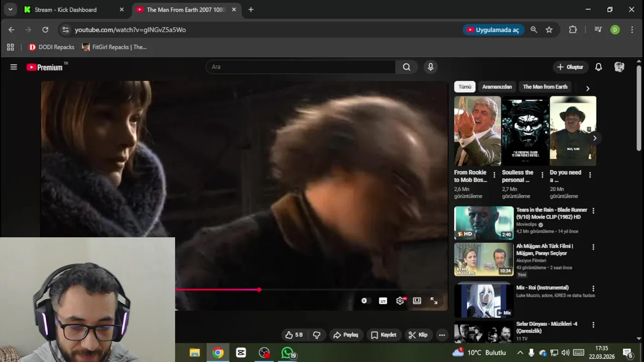
Task: Open Chrome tab search dropdown
Action: click(10, 10)
